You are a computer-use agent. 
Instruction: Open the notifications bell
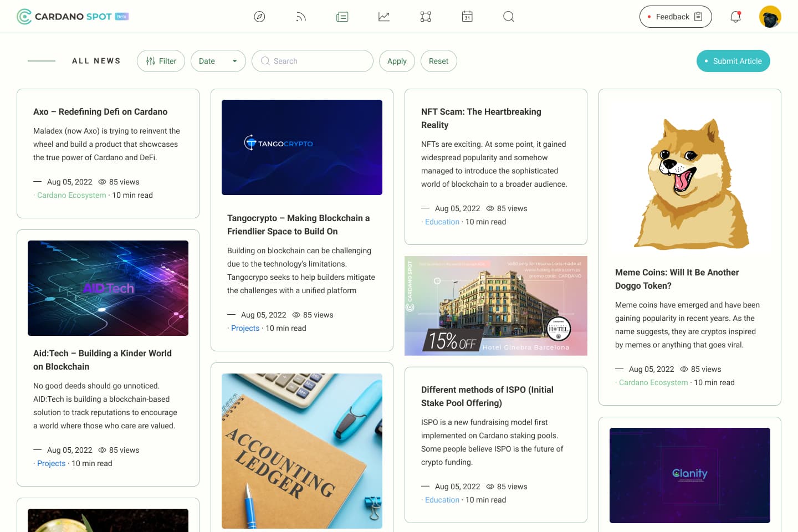tap(735, 17)
